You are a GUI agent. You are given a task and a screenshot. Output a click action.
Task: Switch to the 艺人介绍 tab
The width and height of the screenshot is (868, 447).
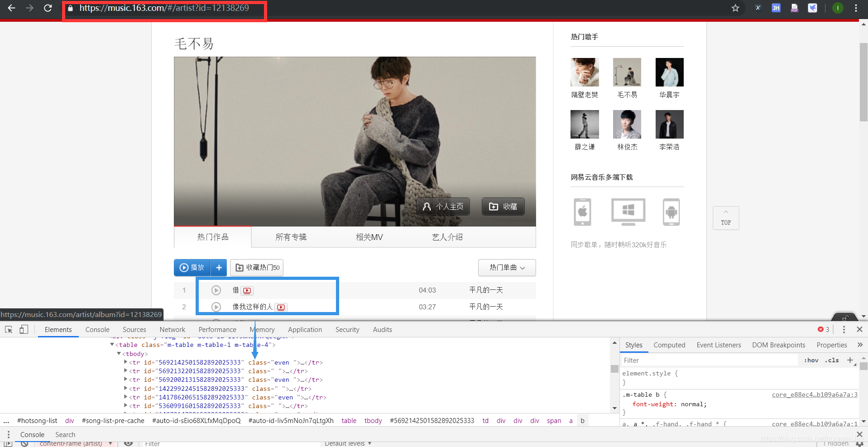tap(447, 237)
